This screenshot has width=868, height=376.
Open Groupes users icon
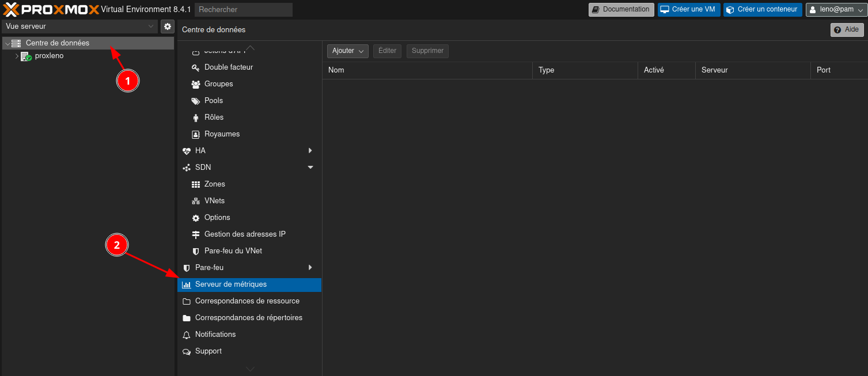tap(195, 84)
